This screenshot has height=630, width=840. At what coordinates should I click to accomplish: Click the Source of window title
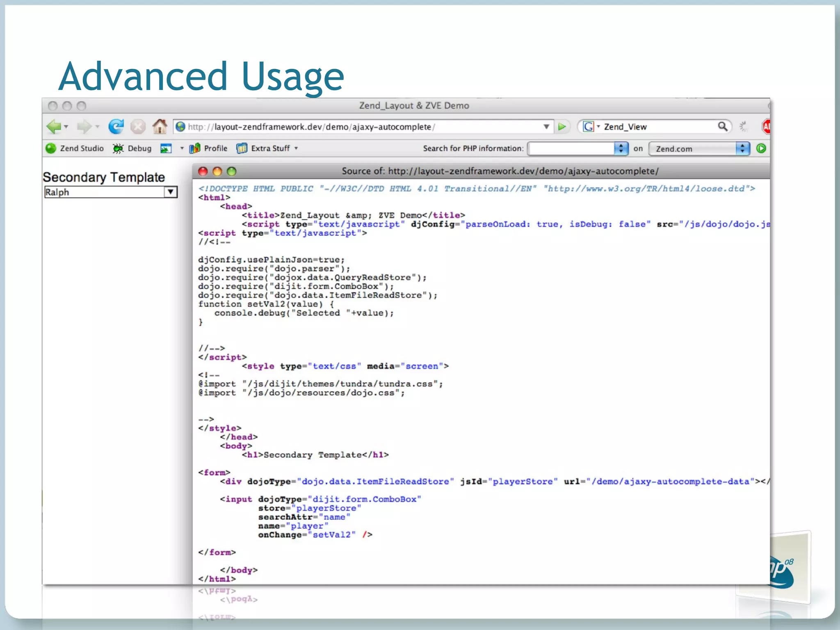[500, 171]
